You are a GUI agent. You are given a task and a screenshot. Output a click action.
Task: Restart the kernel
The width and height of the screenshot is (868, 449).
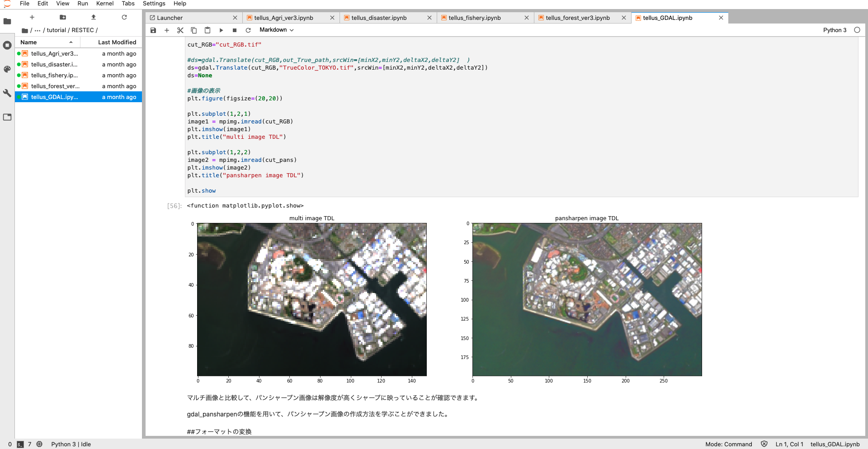248,30
